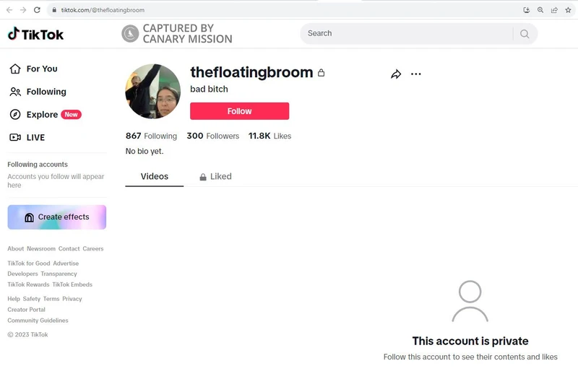This screenshot has height=392, width=578.
Task: Click thefloatingbroom profile picture
Action: (153, 92)
